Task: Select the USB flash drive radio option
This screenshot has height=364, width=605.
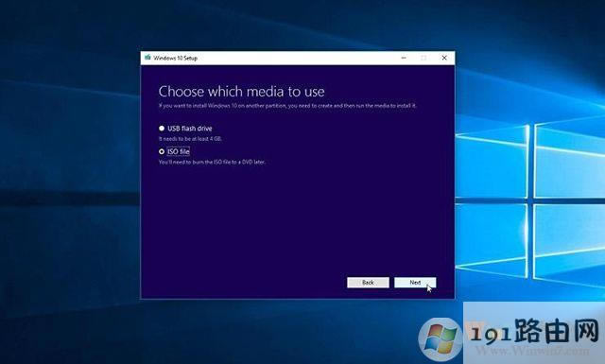Action: (x=162, y=129)
